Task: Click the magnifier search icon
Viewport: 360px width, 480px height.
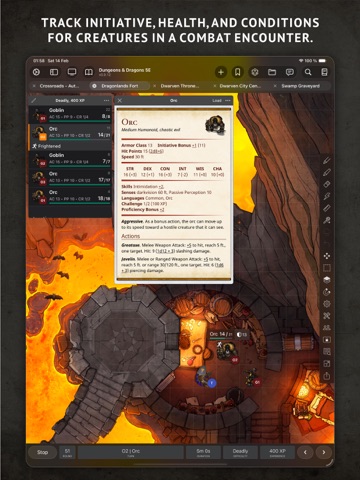Action: point(308,72)
